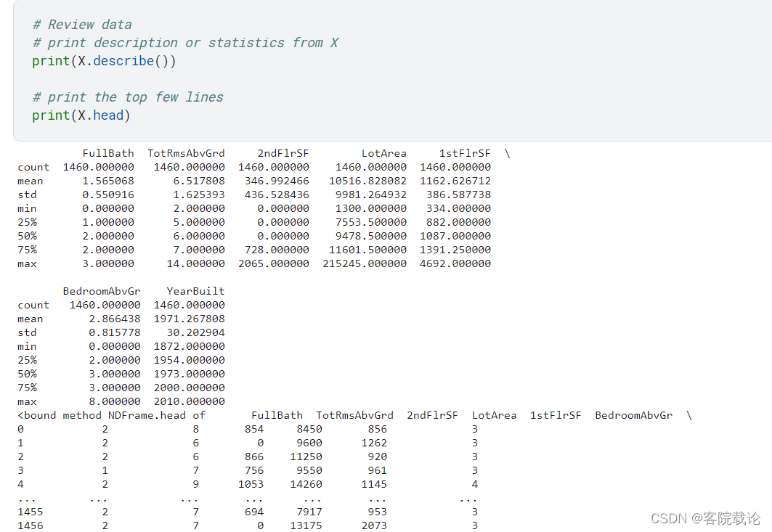Click the value 7917 in row 1455

309,512
